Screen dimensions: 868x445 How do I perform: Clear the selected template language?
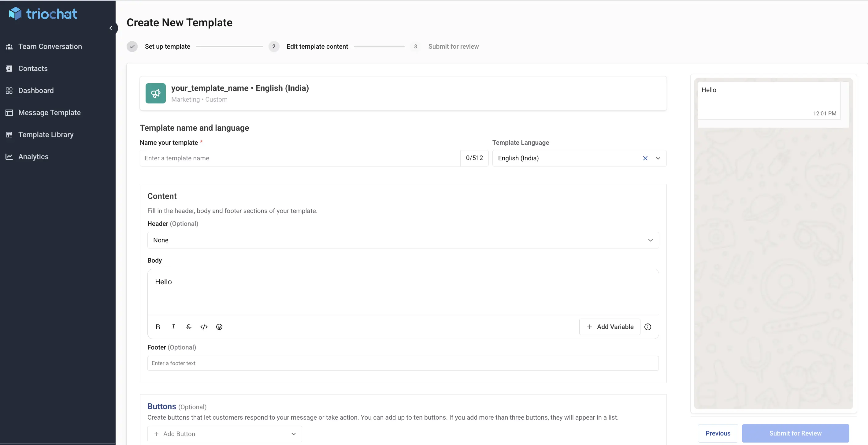645,158
